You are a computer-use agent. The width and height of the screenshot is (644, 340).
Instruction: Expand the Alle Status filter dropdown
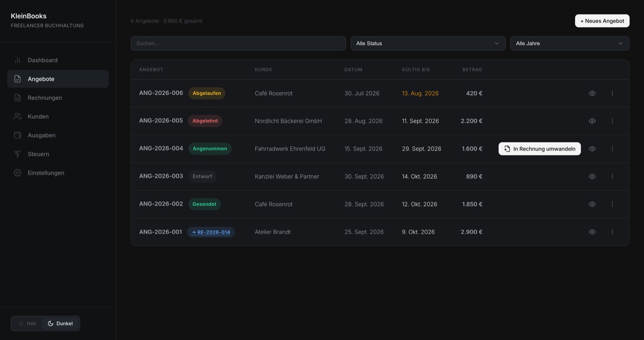click(428, 43)
